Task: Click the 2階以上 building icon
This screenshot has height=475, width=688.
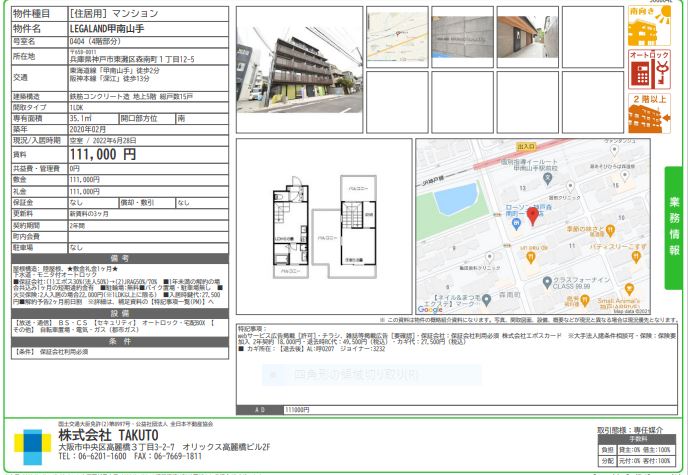Action: click(x=649, y=113)
